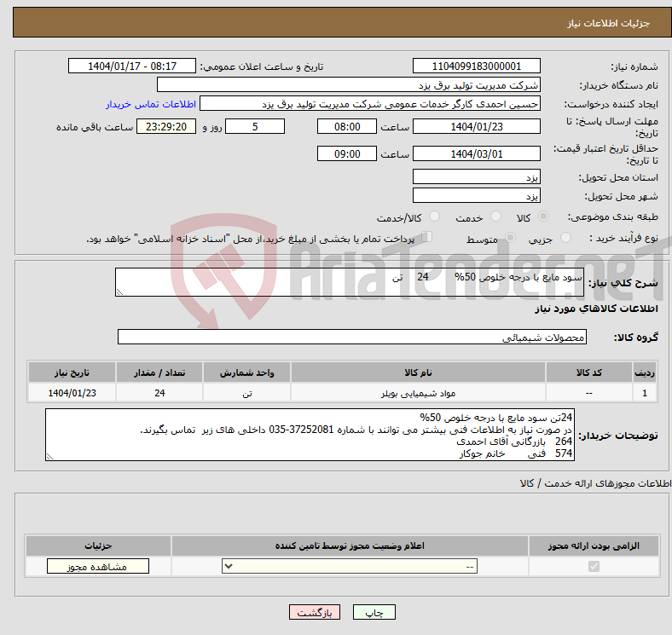This screenshot has width=672, height=635.
Task: Click the الزامی بودن ارائه مجوز header
Action: point(594,546)
